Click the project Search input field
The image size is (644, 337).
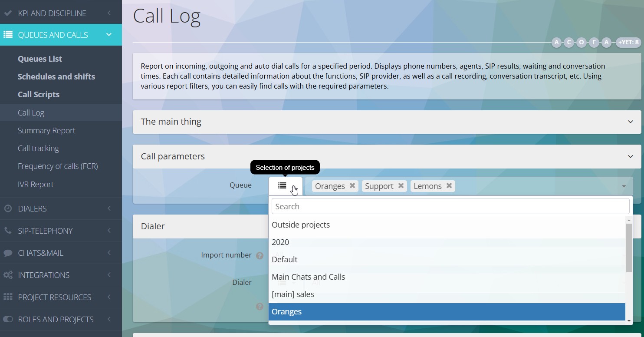pos(450,206)
